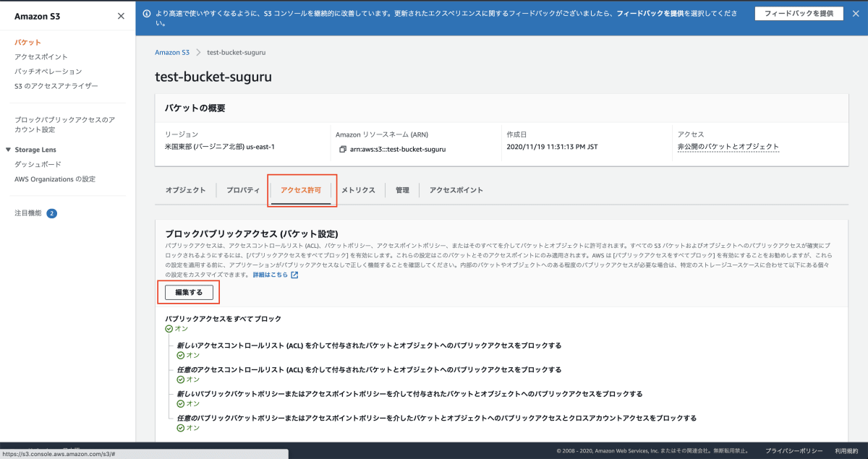Click the 詳細はこちら link
868x459 pixels.
click(x=270, y=275)
